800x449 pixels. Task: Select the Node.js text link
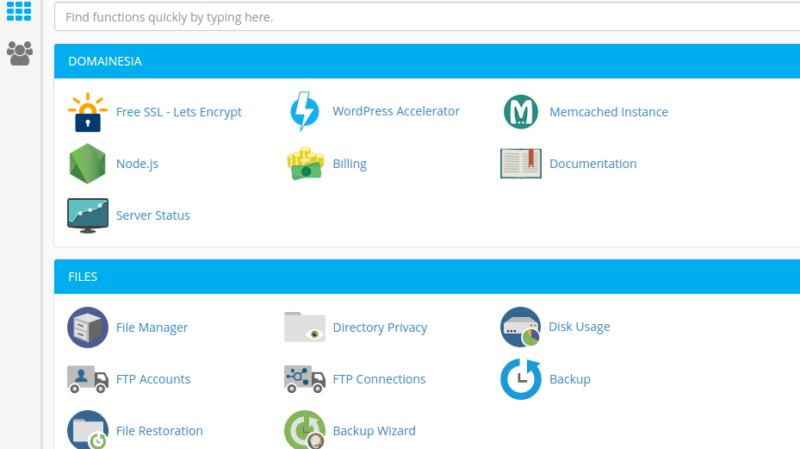pyautogui.click(x=137, y=164)
